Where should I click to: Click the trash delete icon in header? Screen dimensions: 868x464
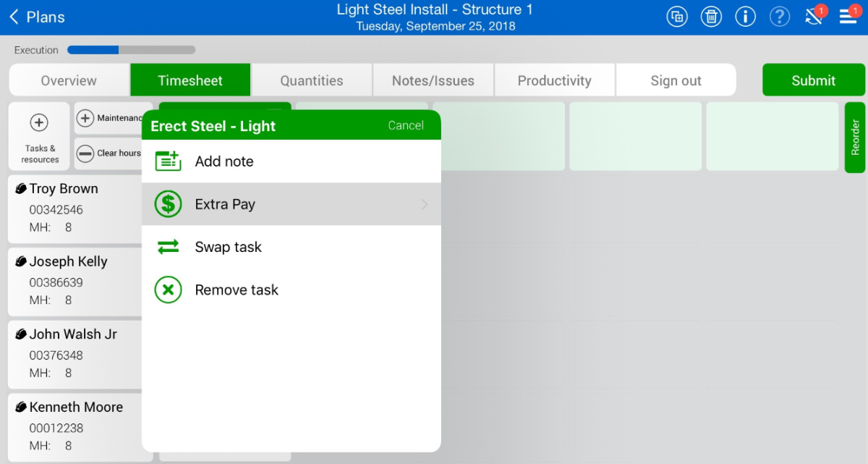(711, 17)
